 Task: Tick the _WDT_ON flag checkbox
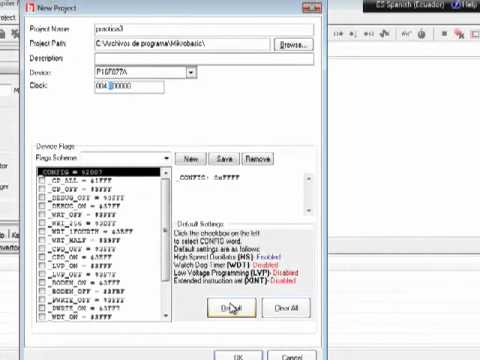pyautogui.click(x=42, y=317)
